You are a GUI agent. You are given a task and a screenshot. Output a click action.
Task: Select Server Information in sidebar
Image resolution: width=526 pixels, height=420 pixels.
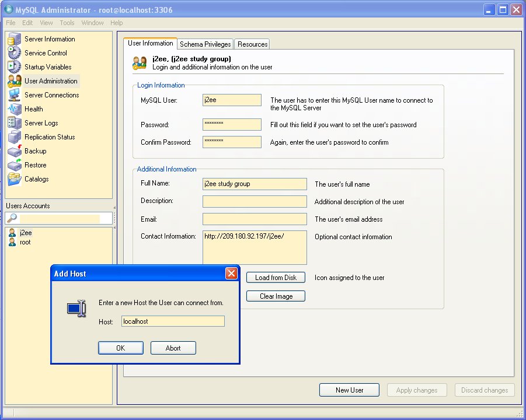coord(50,39)
